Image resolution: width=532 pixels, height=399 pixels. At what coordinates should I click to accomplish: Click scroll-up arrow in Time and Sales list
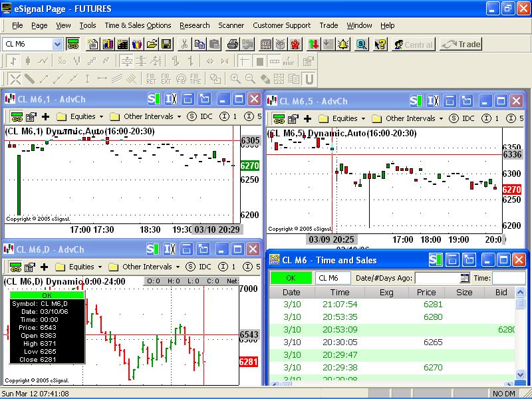[x=521, y=303]
